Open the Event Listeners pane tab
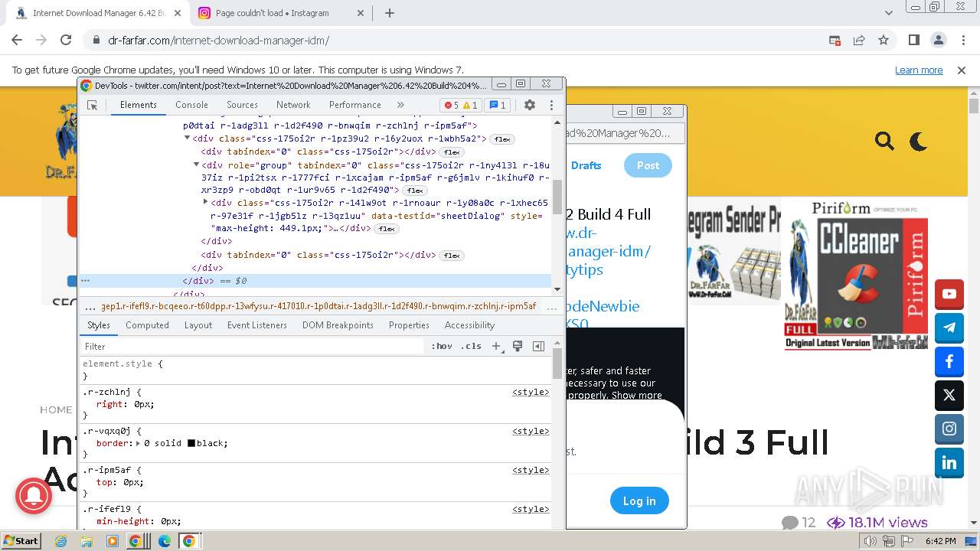This screenshot has height=551, width=980. pos(257,325)
